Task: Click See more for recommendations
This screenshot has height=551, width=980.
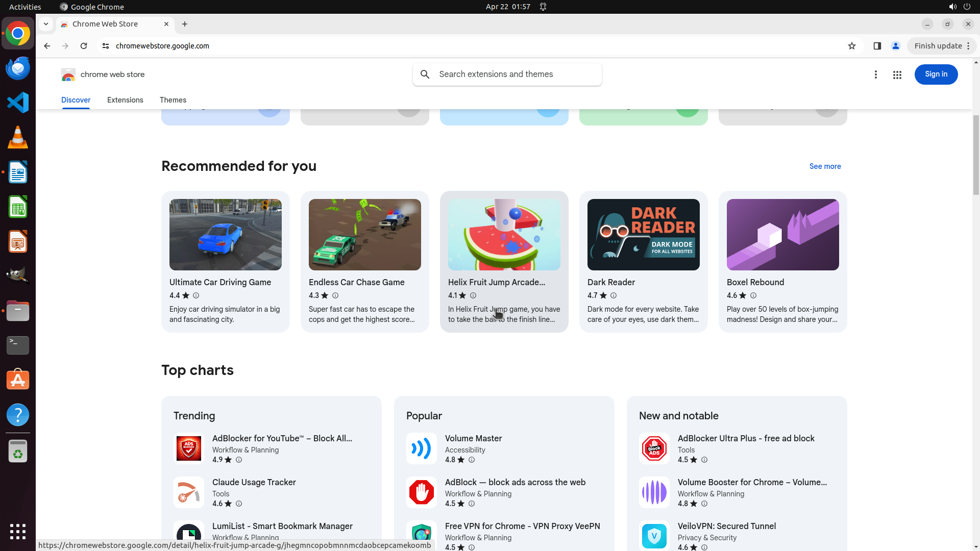Action: click(x=825, y=166)
